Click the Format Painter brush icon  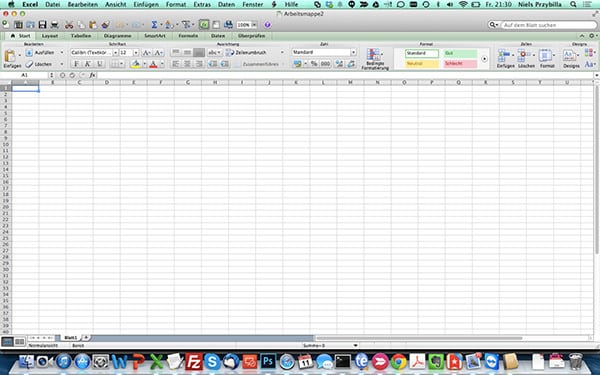(106, 25)
